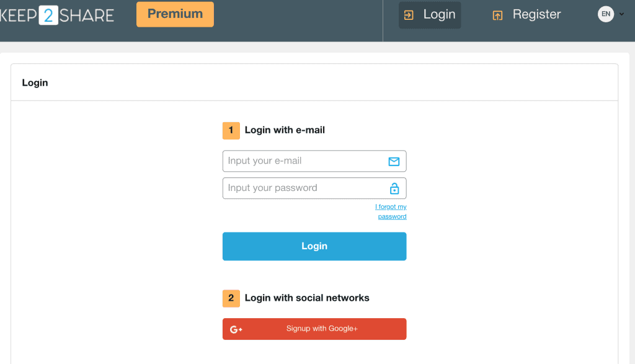The height and width of the screenshot is (364, 635).
Task: Click the Register arrow icon in header
Action: pos(497,14)
